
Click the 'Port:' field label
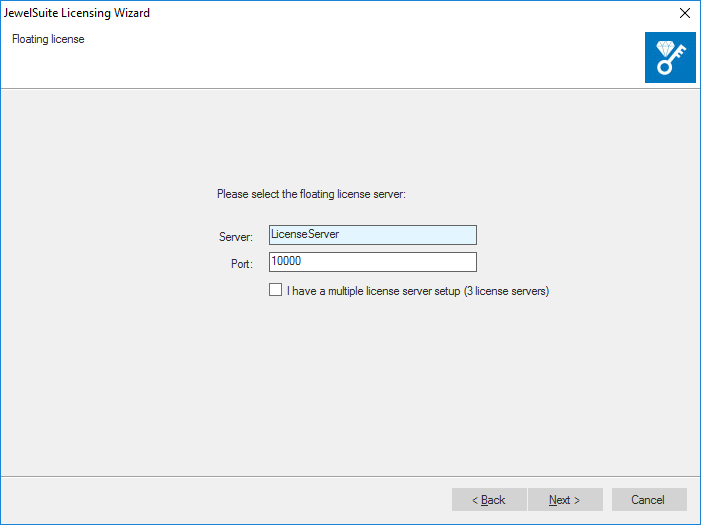[x=241, y=264]
